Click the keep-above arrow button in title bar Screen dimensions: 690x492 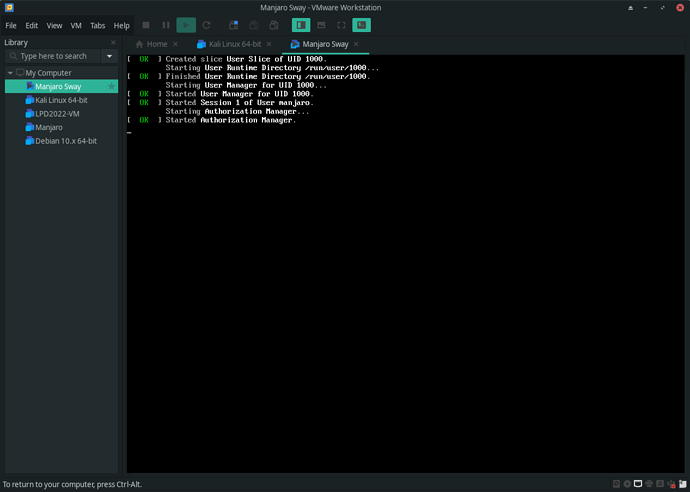(x=631, y=7)
